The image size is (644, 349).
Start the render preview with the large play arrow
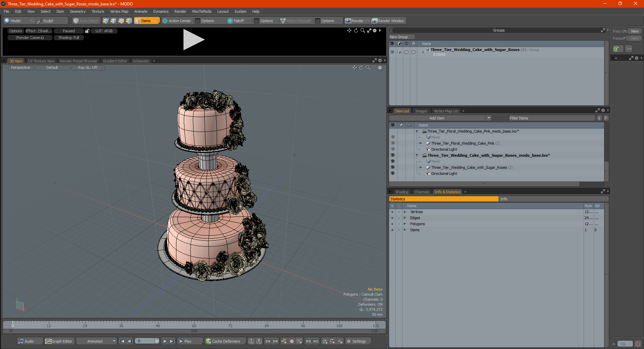click(x=194, y=40)
